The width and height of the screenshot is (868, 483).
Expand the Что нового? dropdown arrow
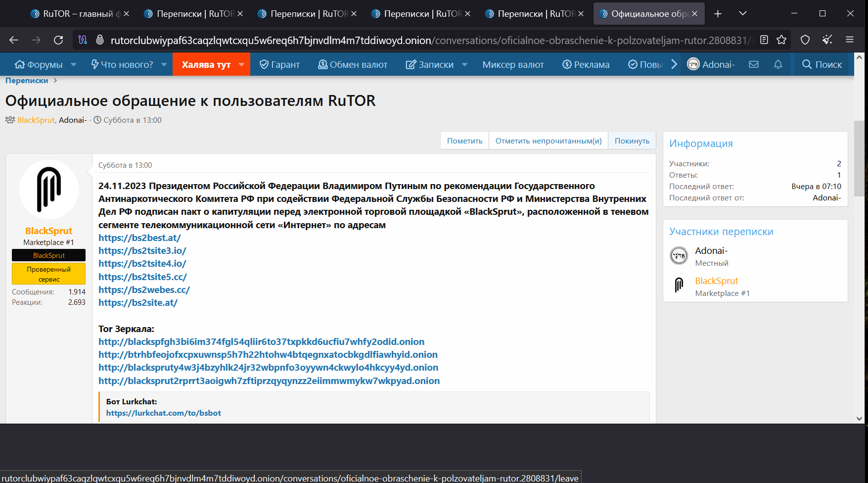(164, 64)
